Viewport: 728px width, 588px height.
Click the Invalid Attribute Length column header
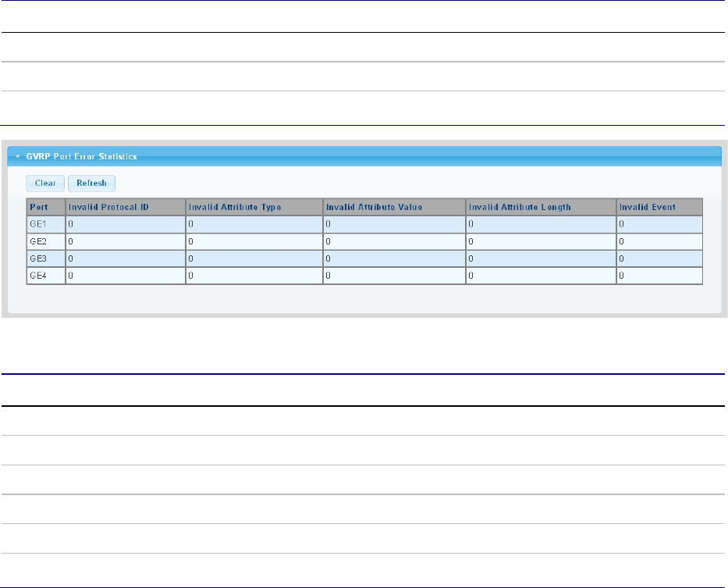(541, 207)
